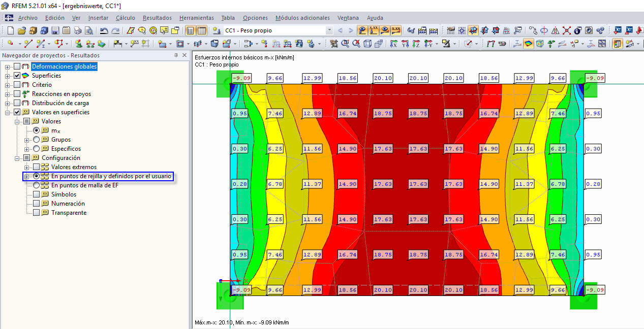Expand the Deformaciones globales tree node
The height and width of the screenshot is (329, 644).
(7, 67)
